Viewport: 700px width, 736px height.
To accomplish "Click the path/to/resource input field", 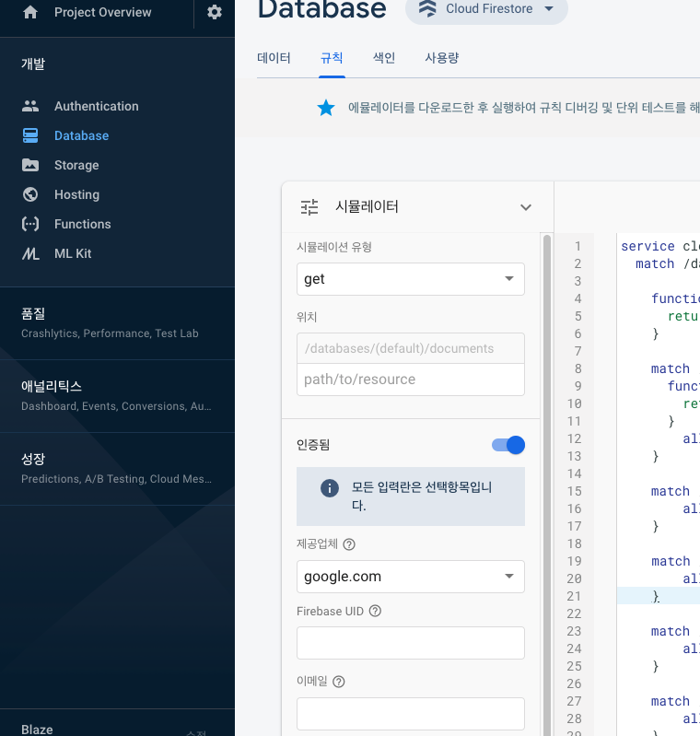I will click(x=411, y=380).
